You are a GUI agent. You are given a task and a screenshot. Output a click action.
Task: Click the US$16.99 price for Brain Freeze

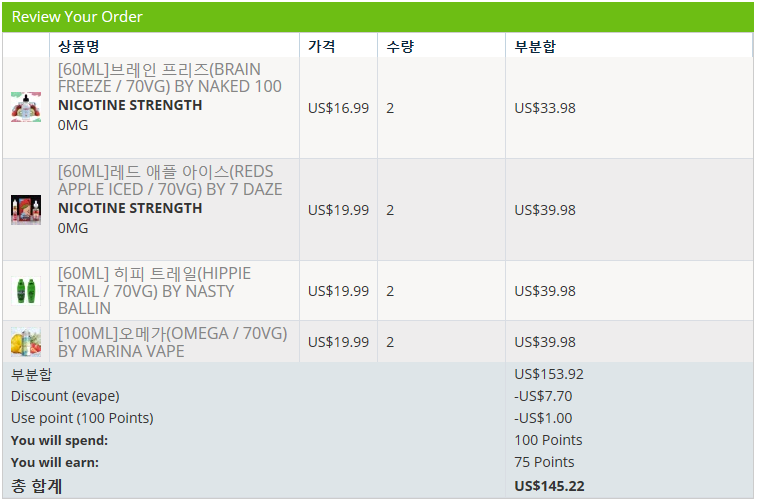[338, 108]
